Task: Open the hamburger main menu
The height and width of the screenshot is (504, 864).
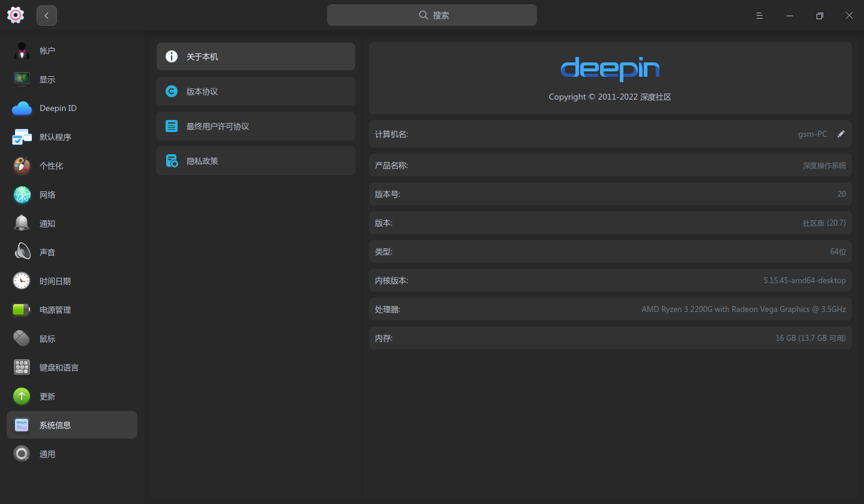Action: tap(760, 16)
